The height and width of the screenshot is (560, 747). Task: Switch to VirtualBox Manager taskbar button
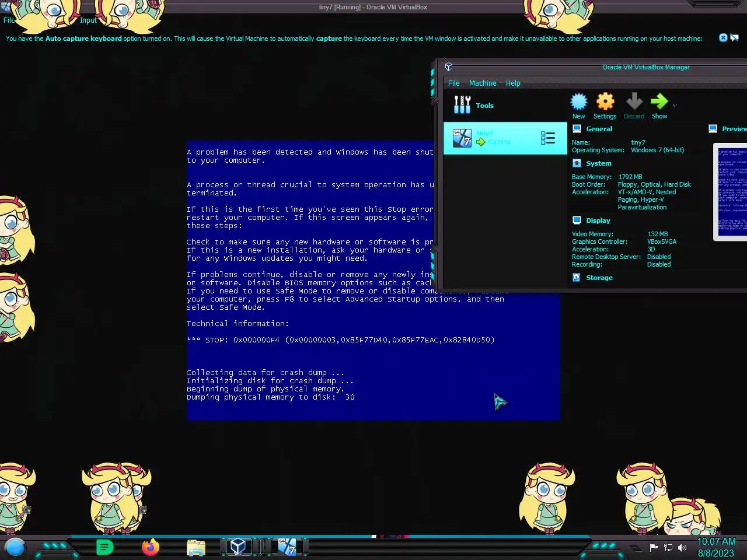coord(238,547)
